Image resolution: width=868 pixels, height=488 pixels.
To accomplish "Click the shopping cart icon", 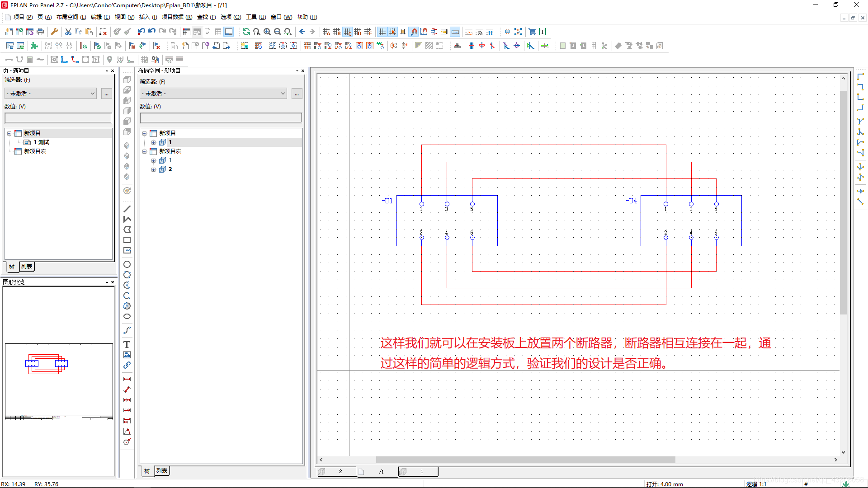I will click(532, 32).
